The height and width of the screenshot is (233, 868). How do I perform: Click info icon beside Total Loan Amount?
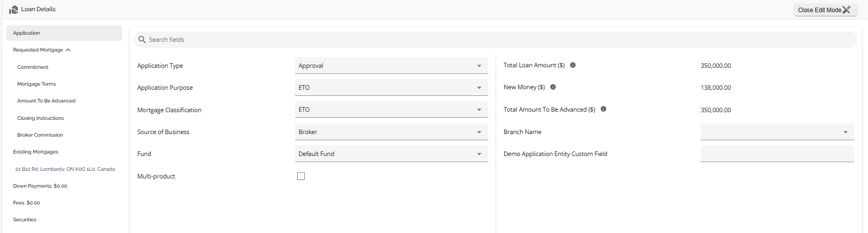(573, 65)
